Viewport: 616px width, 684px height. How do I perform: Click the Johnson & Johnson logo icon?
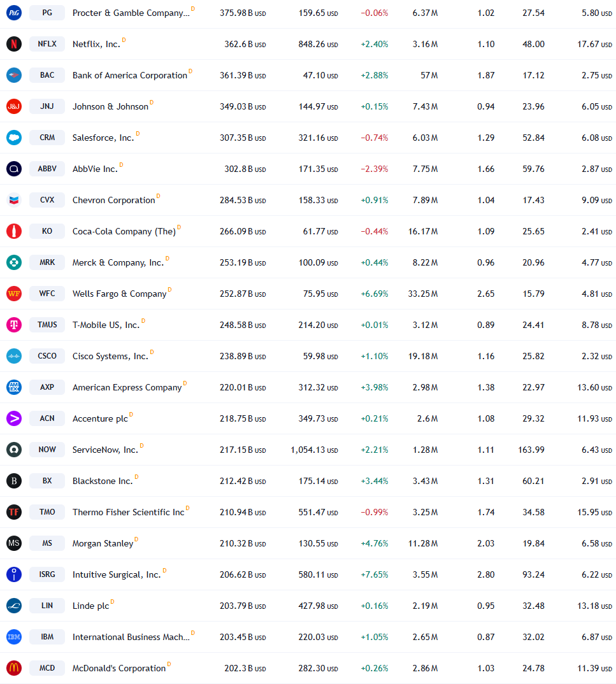coord(14,106)
